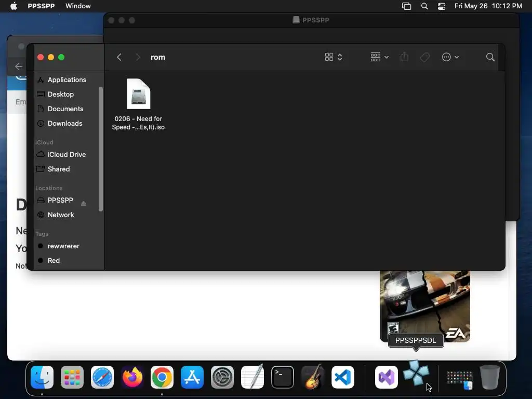The image size is (532, 399).
Task: Launch GarageBand from the Dock
Action: point(312,377)
